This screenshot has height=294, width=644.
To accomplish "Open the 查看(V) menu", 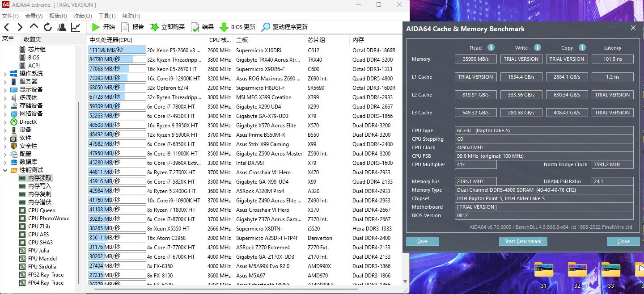I will pos(34,16).
